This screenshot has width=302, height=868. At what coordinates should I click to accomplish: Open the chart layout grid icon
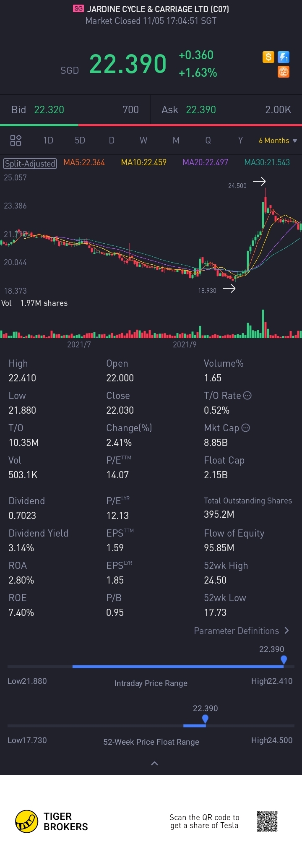16,140
